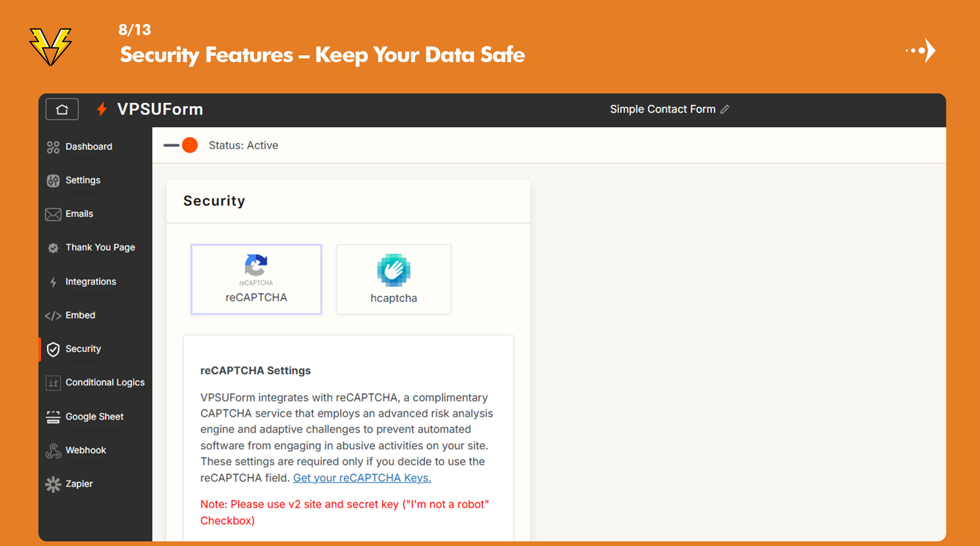Click the Embed code brackets icon

(x=53, y=316)
